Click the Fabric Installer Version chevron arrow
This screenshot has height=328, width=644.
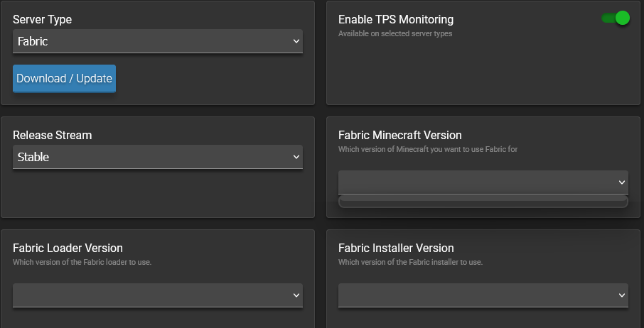pyautogui.click(x=622, y=295)
